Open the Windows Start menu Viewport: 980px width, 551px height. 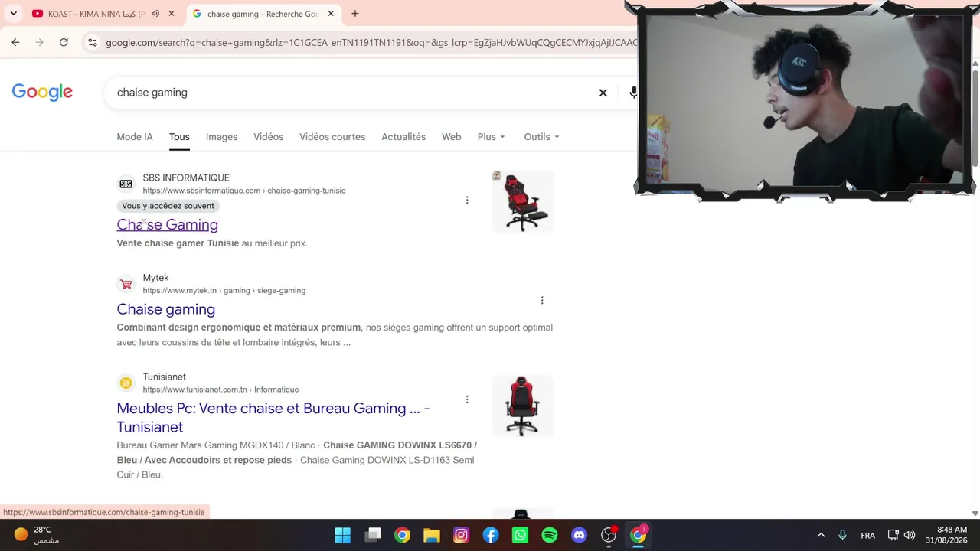pos(342,535)
